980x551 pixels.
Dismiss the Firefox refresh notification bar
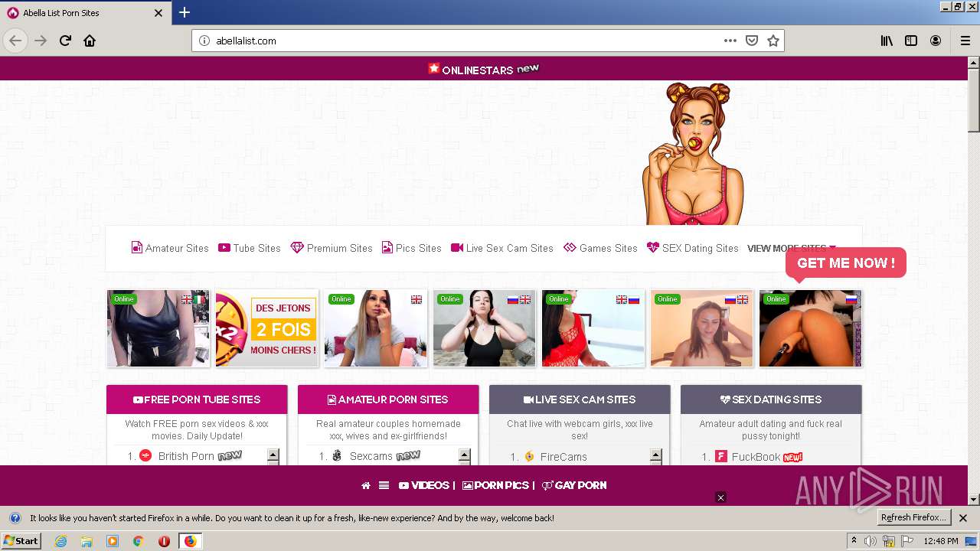[963, 518]
